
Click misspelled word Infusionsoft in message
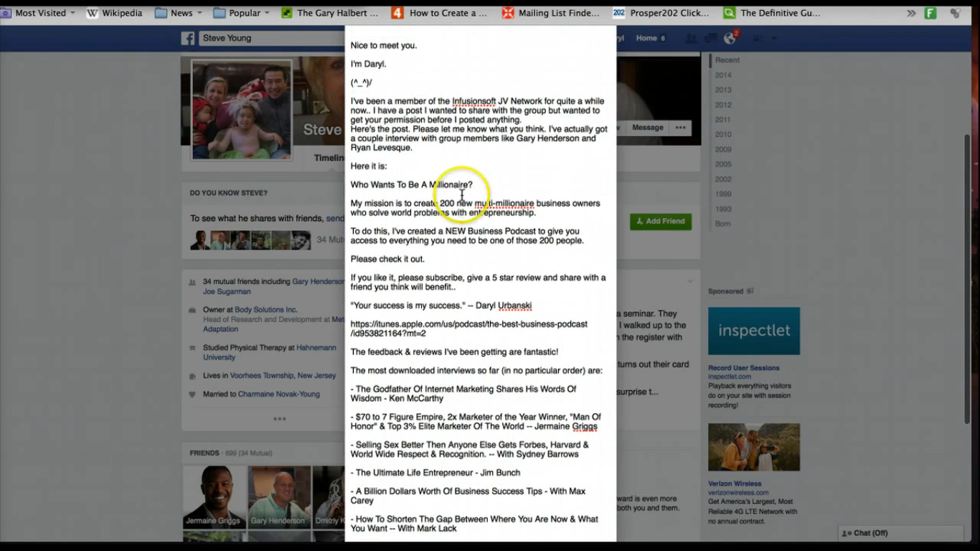coord(473,101)
